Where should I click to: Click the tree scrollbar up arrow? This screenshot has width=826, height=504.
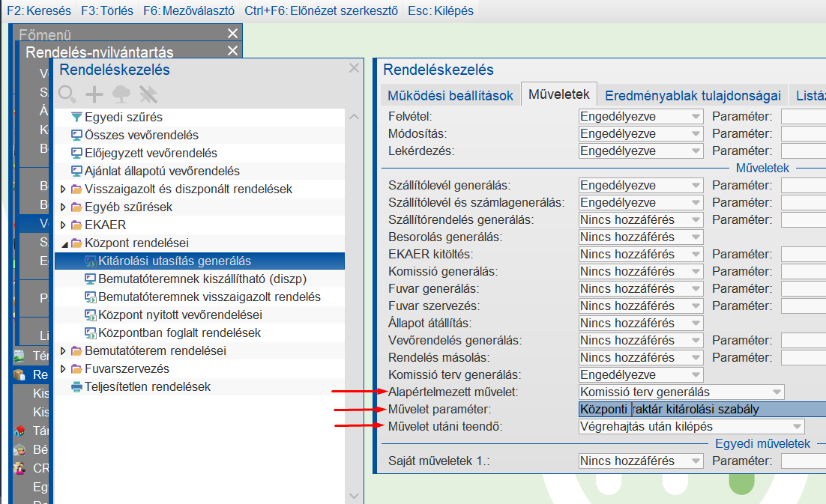pyautogui.click(x=354, y=117)
